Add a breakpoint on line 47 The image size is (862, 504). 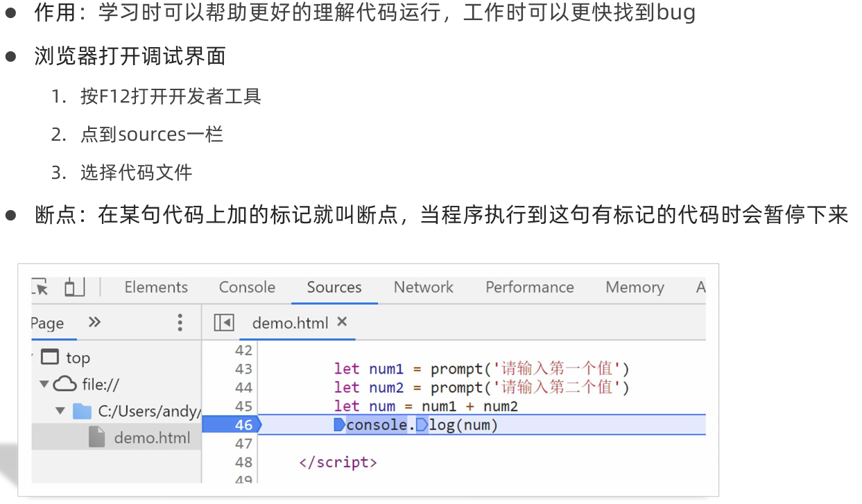243,444
